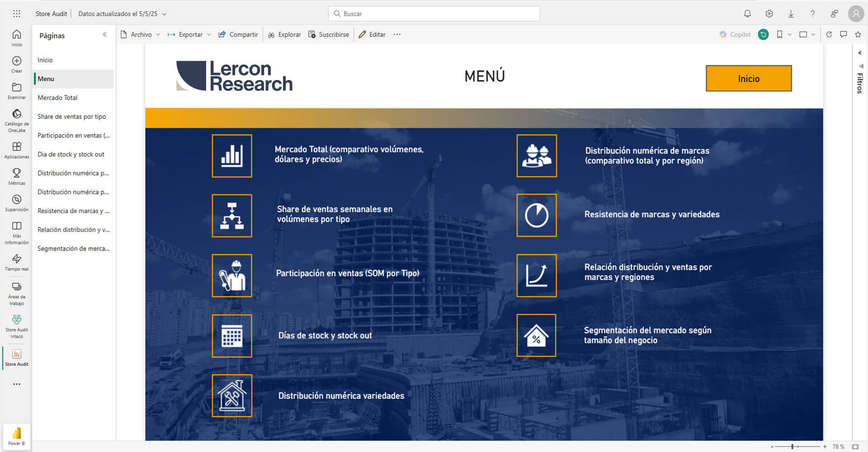Open the Días de stock calendar icon
The image size is (868, 452).
232,336
